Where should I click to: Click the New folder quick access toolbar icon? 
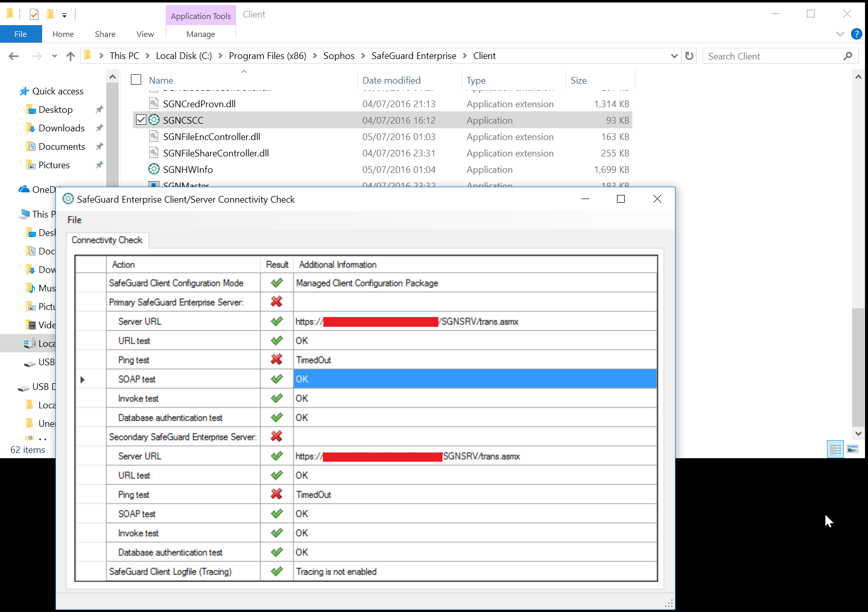[50, 14]
